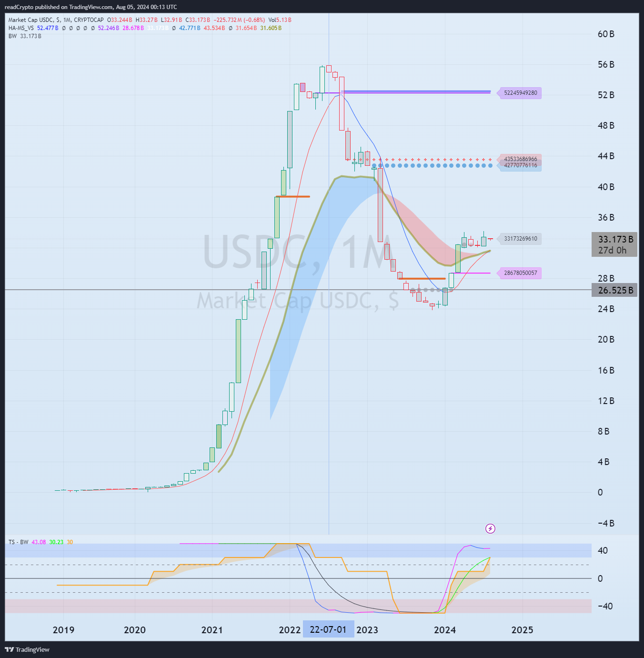This screenshot has height=658, width=644.
Task: Click the 60 B price axis label
Action: click(606, 34)
